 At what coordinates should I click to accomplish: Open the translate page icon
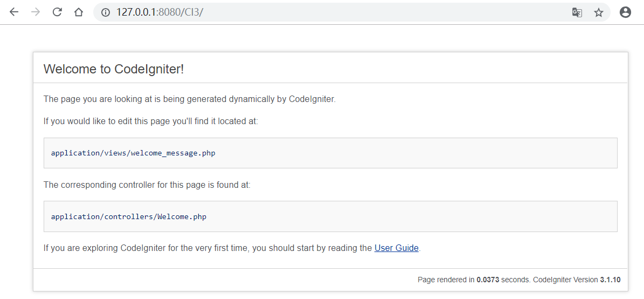point(577,12)
